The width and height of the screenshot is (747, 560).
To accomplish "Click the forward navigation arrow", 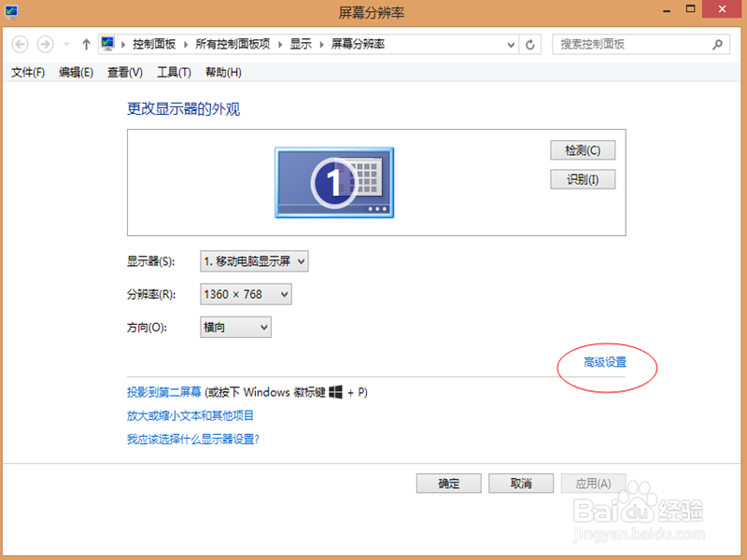I will [x=45, y=44].
